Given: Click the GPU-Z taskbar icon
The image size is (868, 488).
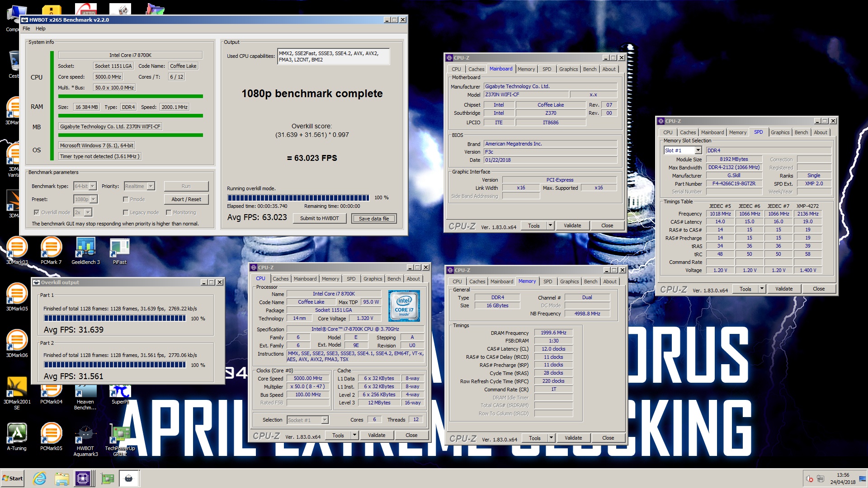Looking at the screenshot, I should pos(108,479).
